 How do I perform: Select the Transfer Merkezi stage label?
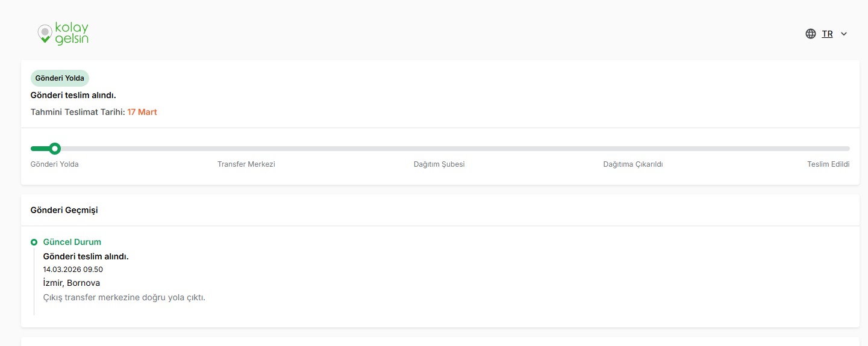[x=246, y=164]
